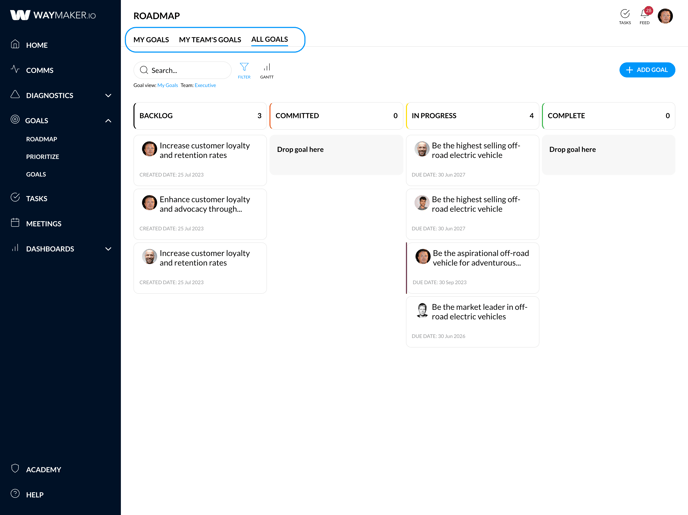Open Tasks from the sidebar

pyautogui.click(x=36, y=199)
